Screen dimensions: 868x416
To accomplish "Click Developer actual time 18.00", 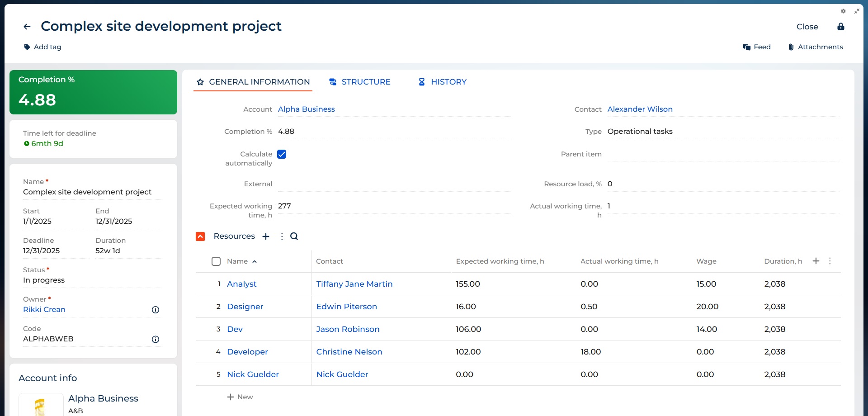I will click(590, 352).
